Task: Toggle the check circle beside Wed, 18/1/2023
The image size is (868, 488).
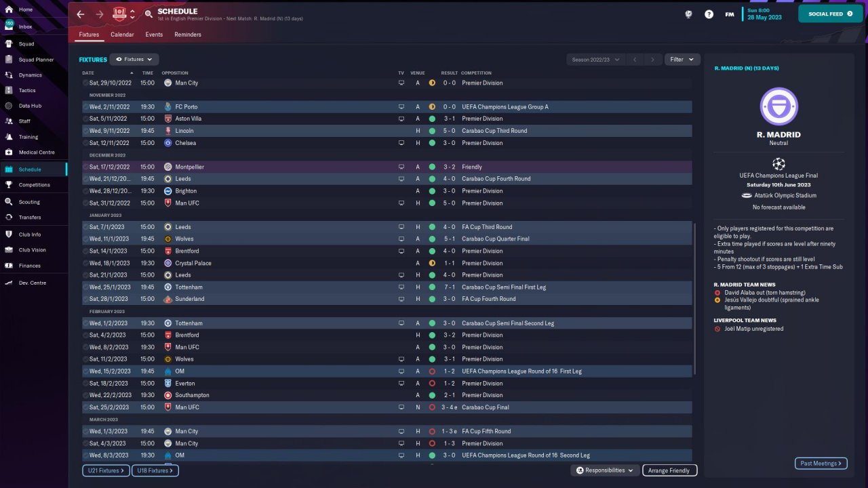Action: 85,263
